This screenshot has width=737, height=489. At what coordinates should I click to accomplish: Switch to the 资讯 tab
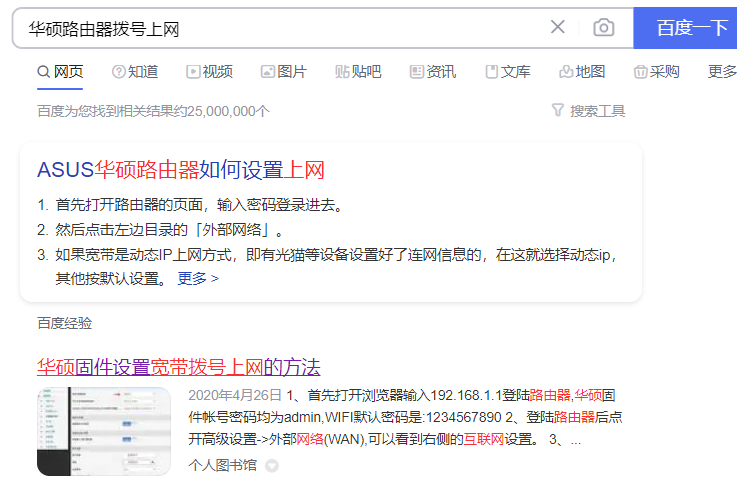pyautogui.click(x=433, y=71)
